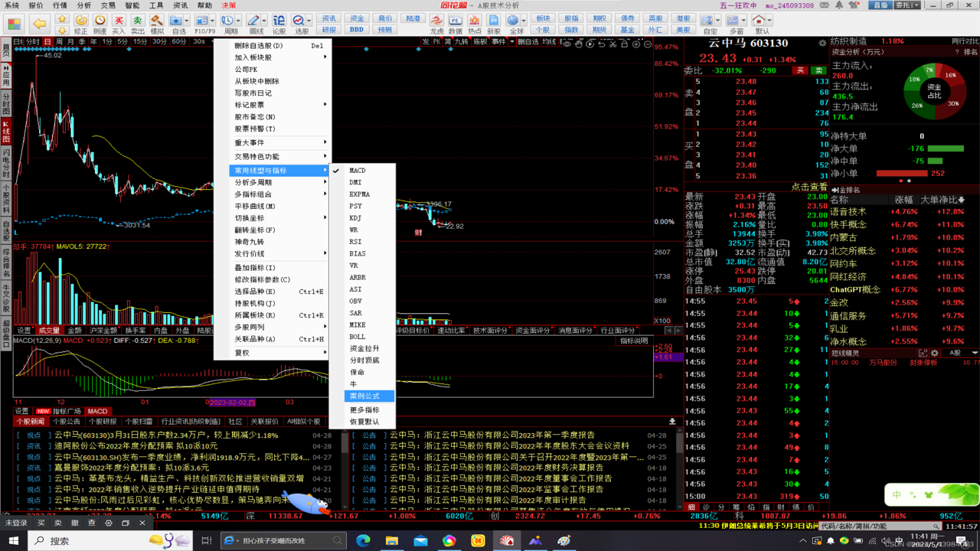Click the fish mascot floating icon
Viewport: 980px width, 551px height.
point(306,503)
